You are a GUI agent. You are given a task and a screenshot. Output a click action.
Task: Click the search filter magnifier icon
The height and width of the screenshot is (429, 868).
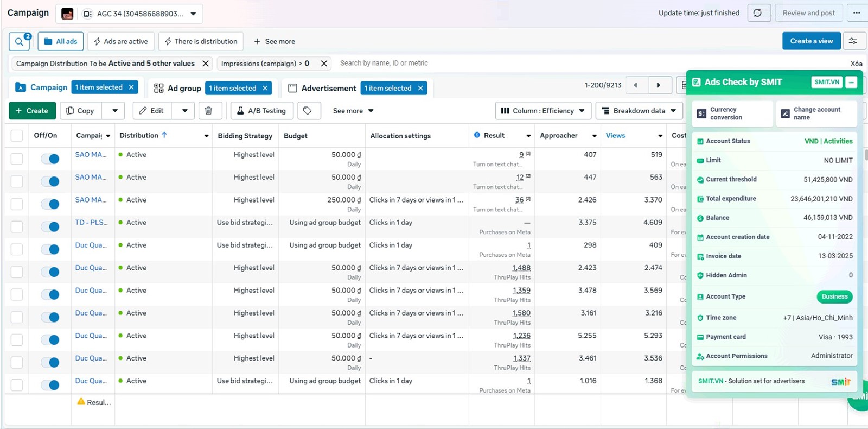coord(20,41)
